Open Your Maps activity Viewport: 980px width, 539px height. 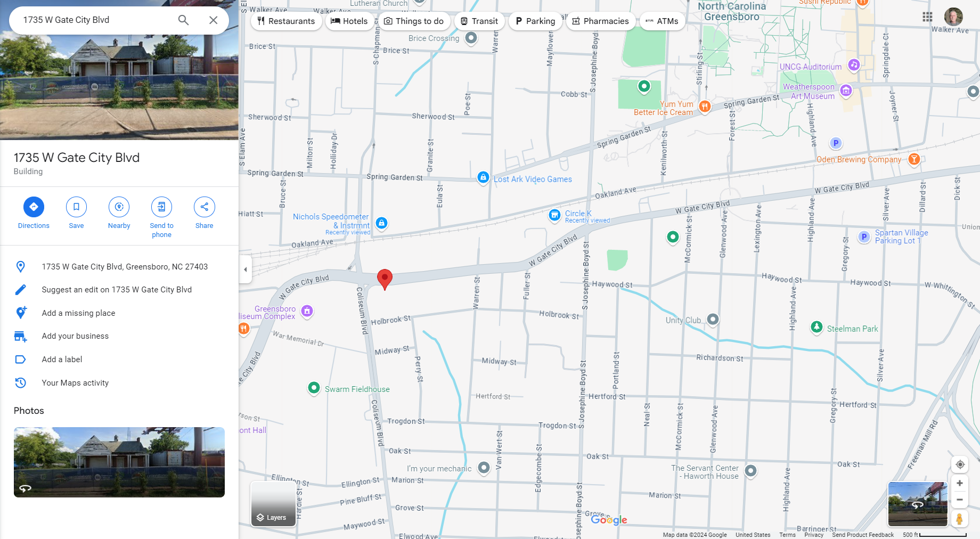click(119, 383)
